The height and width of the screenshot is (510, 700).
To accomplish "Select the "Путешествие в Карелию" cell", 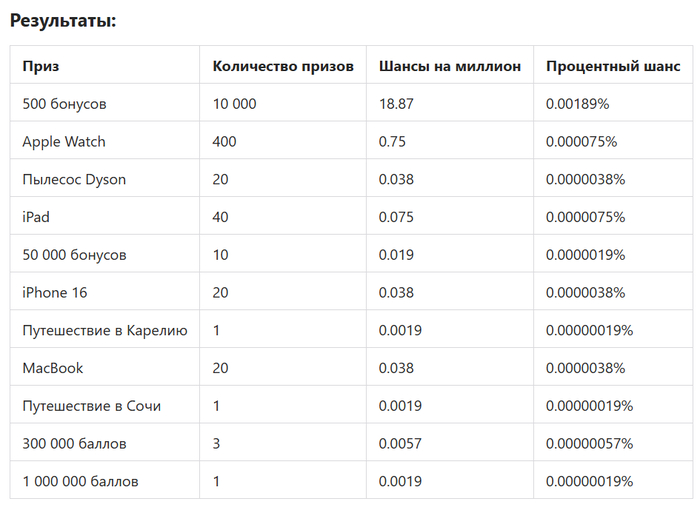I will point(105,330).
